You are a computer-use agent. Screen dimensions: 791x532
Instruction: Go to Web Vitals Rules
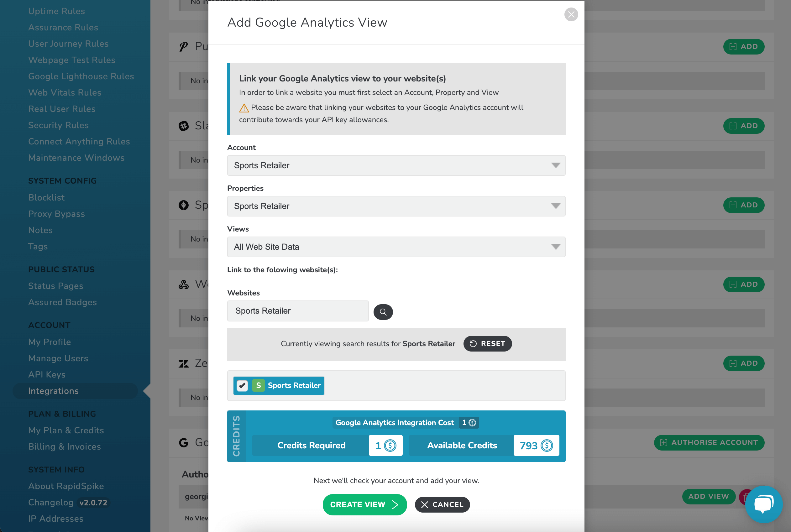click(x=65, y=92)
